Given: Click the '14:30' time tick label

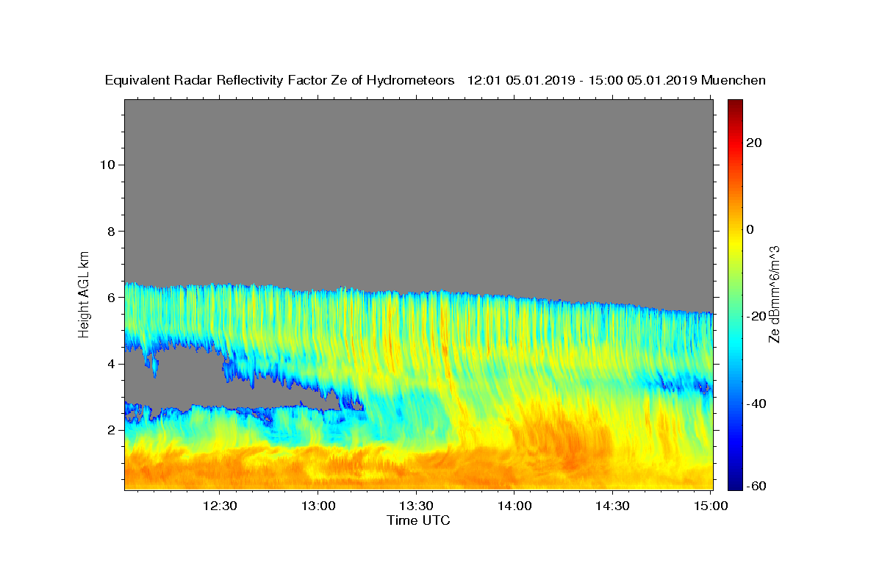Looking at the screenshot, I should 612,506.
